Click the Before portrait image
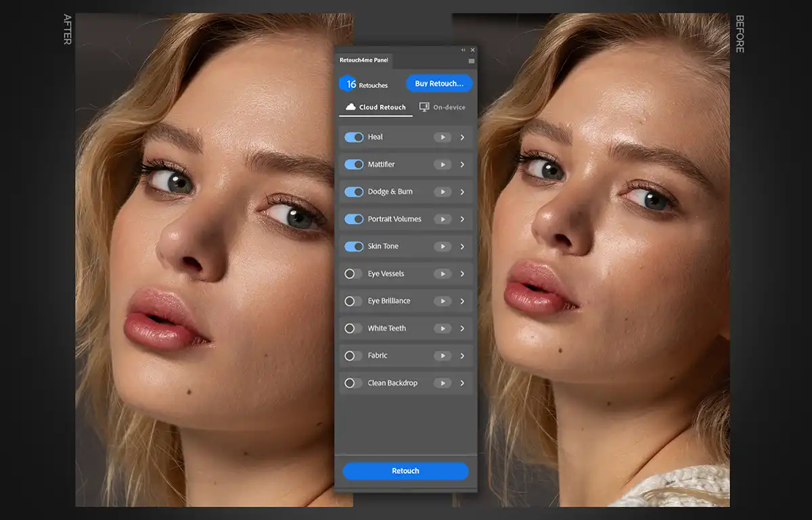Image resolution: width=812 pixels, height=520 pixels. [604, 260]
